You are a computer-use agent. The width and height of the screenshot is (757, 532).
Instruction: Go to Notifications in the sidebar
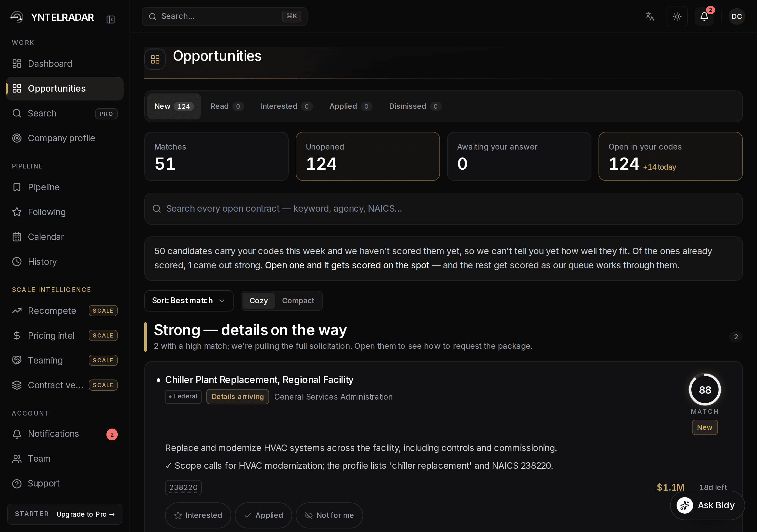pos(65,434)
